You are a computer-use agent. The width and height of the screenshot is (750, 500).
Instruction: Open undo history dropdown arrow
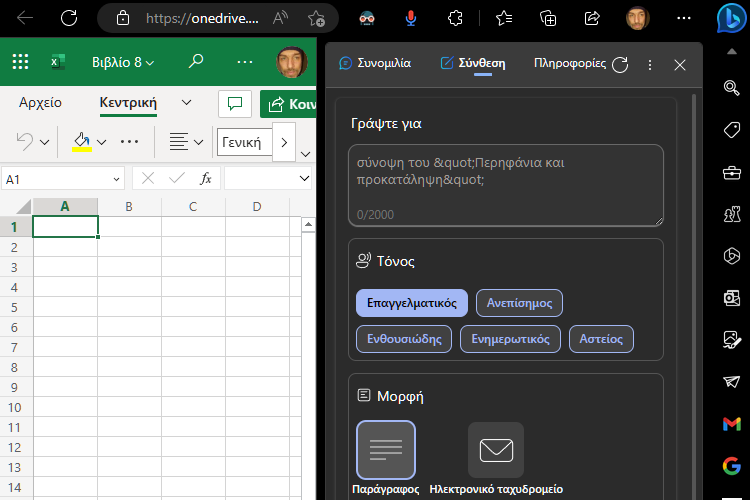click(44, 142)
